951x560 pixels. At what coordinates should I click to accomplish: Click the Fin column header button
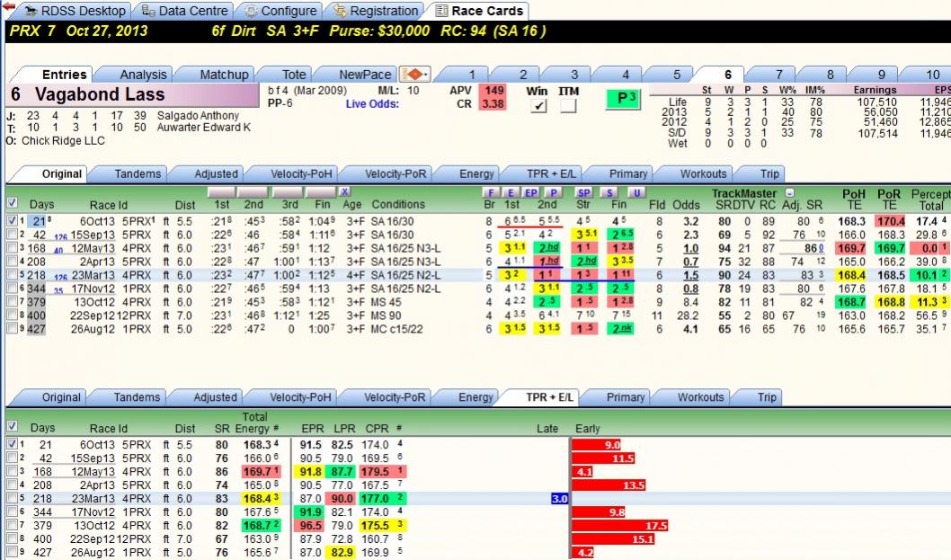click(320, 192)
